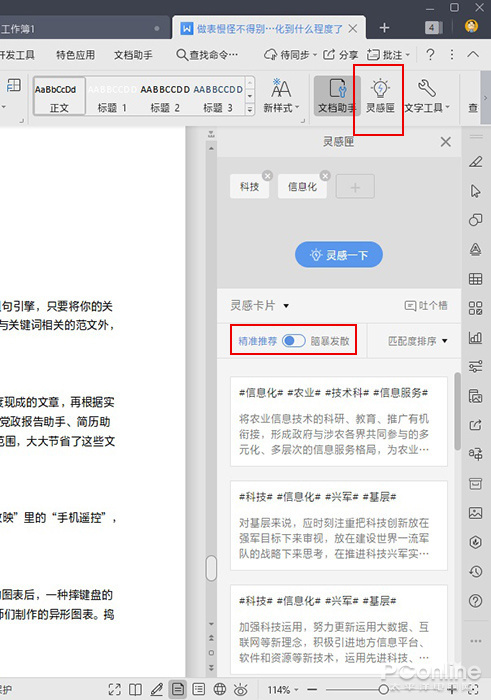491x700 pixels.
Task: Apply the 标题 2 style
Action: click(165, 96)
